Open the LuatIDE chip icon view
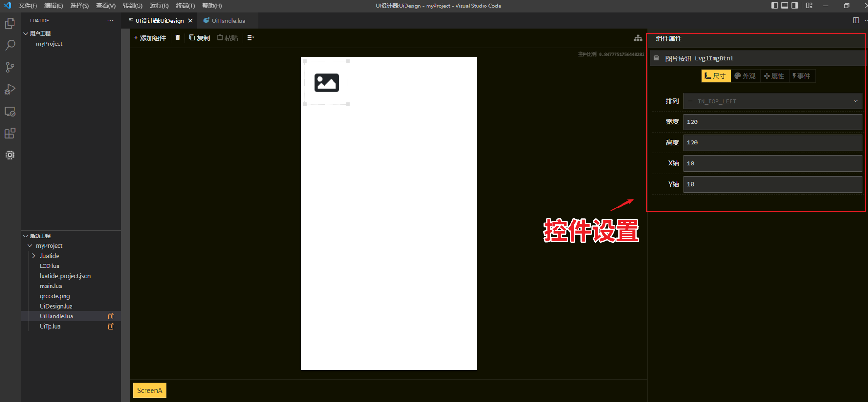Image resolution: width=868 pixels, height=402 pixels. (x=10, y=155)
